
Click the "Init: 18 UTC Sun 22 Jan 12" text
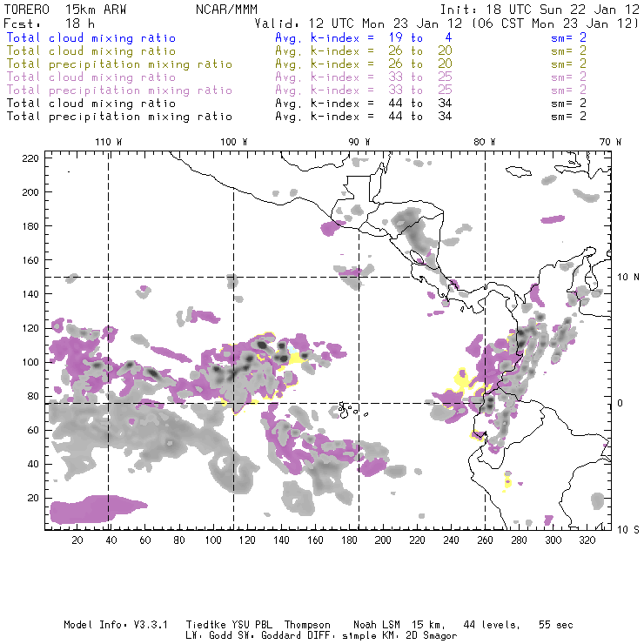[x=540, y=10]
